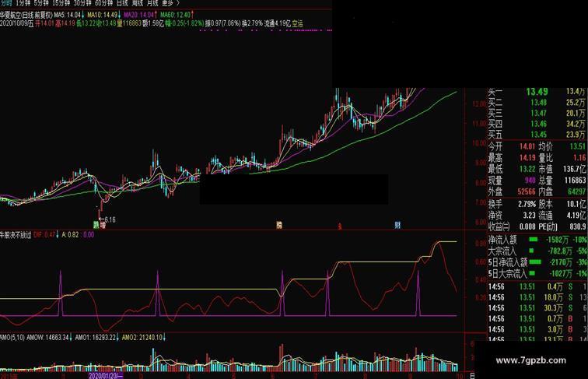Viewport: 588px width, 379px height.
Task: Switch to the 分时 intraday tab
Action: (x=6, y=3)
